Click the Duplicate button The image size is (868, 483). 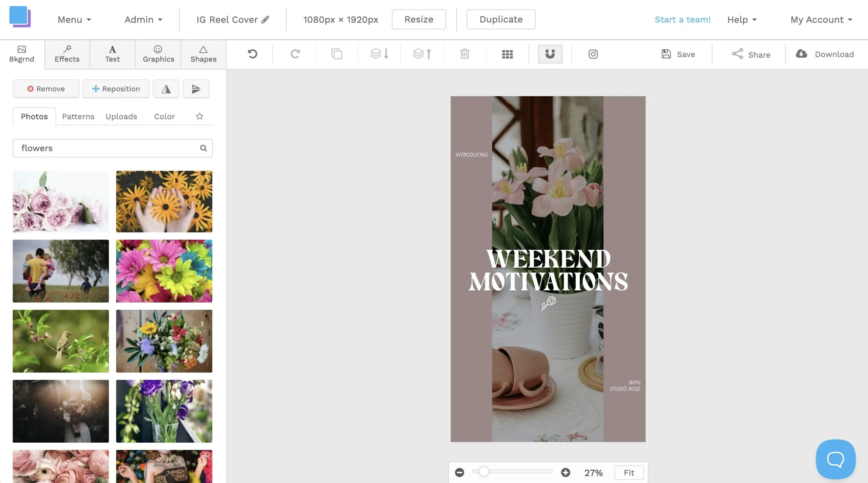pyautogui.click(x=501, y=19)
